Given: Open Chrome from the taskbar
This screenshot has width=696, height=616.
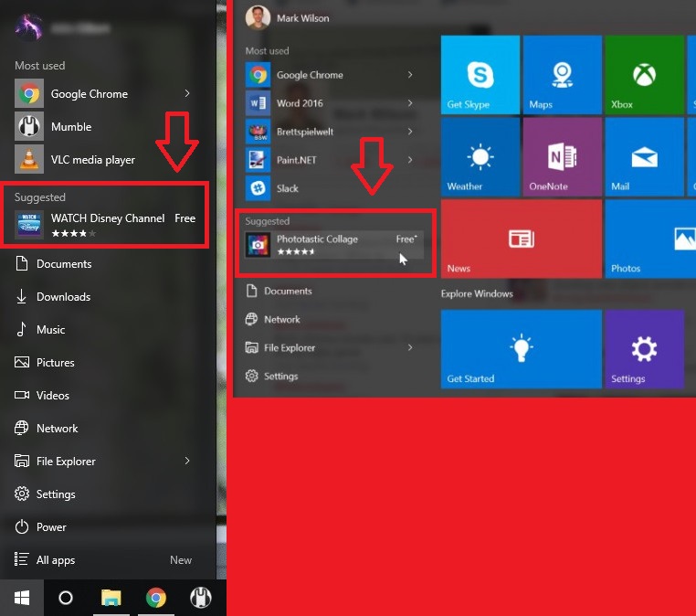Looking at the screenshot, I should pyautogui.click(x=156, y=598).
